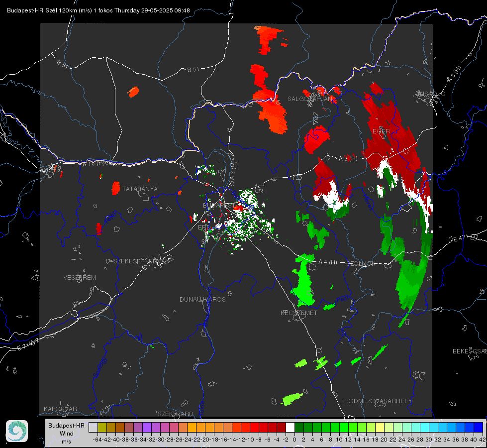Click the '30' value in the legend scale
Screen dimensions: 487x448
coord(429,440)
